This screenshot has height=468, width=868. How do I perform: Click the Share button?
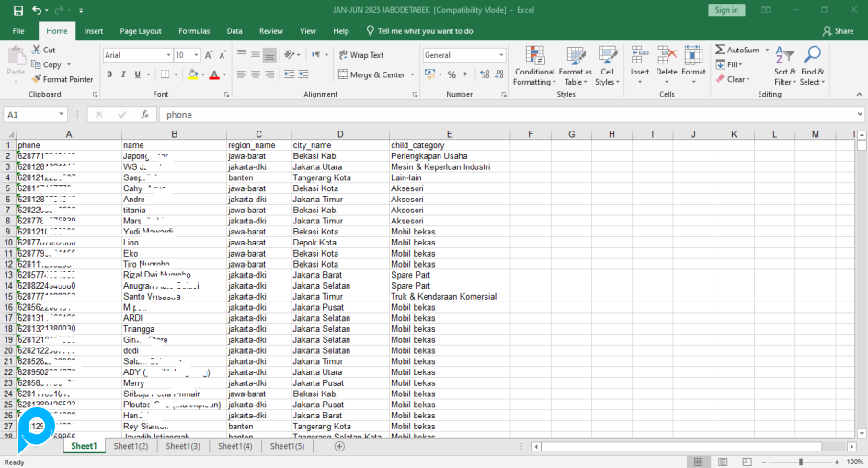(838, 30)
